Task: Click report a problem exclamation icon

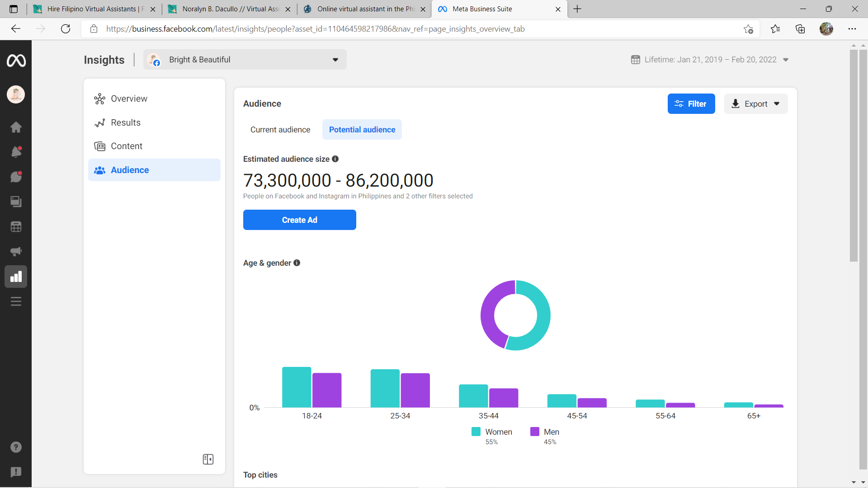Action: point(16,472)
